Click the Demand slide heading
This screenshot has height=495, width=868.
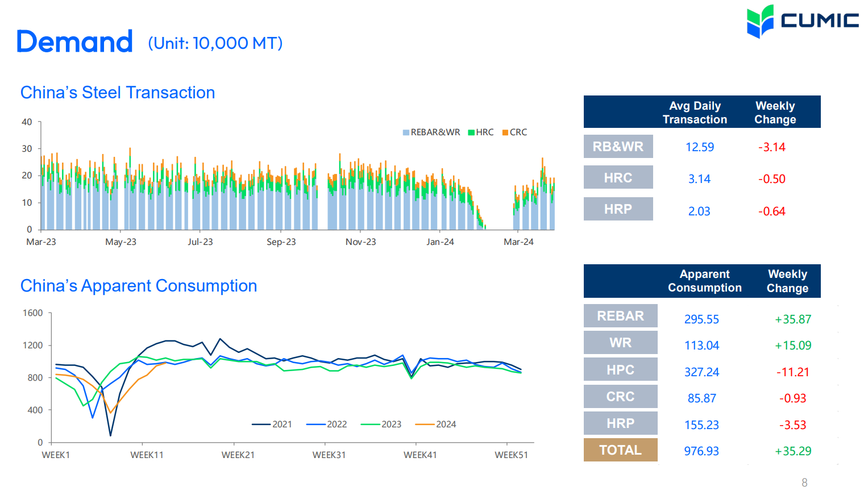tap(74, 42)
